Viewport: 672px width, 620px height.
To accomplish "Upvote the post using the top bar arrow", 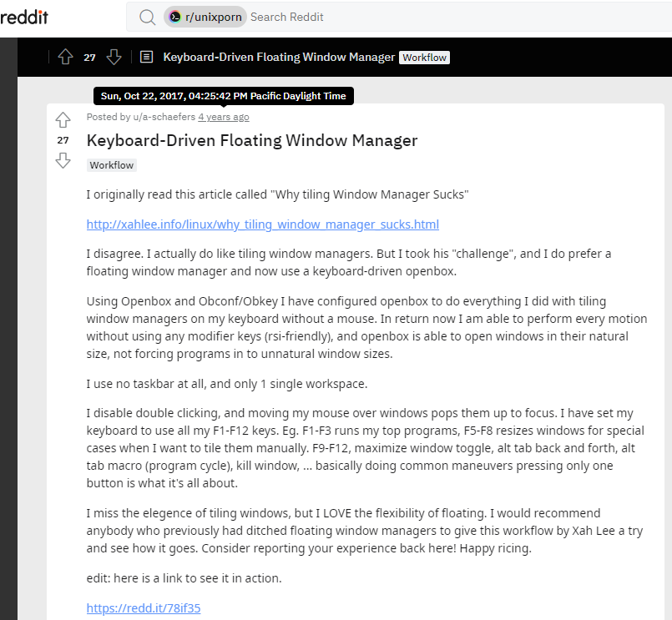I will coord(65,57).
